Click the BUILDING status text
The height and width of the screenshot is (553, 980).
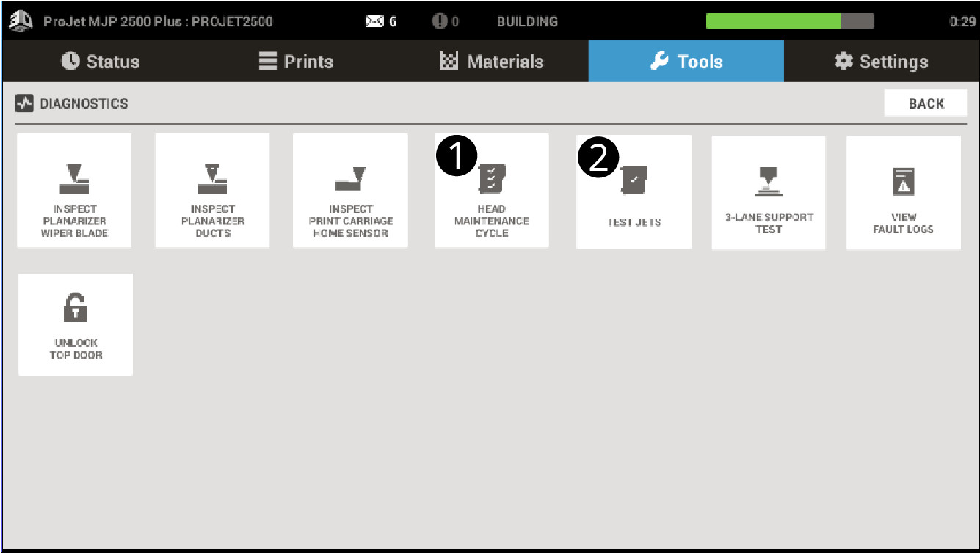[x=527, y=21]
